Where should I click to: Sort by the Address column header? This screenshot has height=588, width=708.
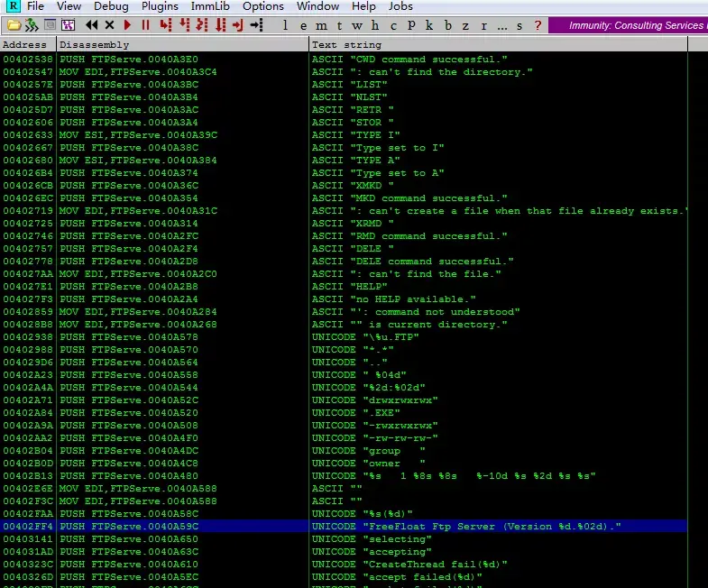[x=28, y=45]
